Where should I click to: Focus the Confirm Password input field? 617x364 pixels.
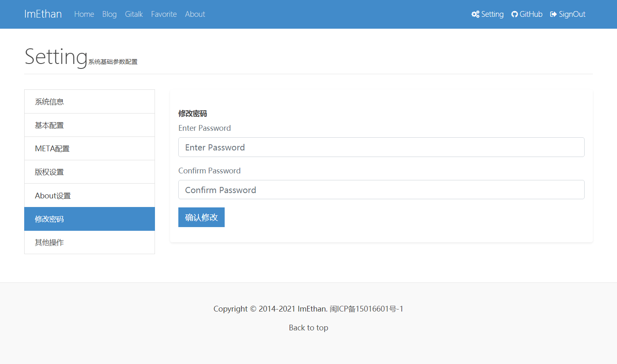[381, 190]
